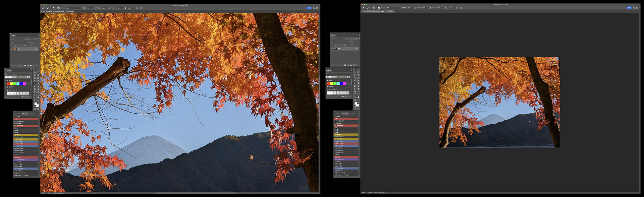Open the blend mode dropdown in left window

[x=73, y=8]
